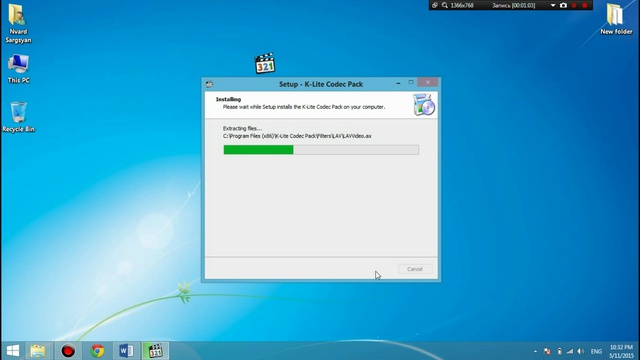The image size is (640, 360).
Task: Click the action center flag tray icon
Action: click(x=547, y=351)
